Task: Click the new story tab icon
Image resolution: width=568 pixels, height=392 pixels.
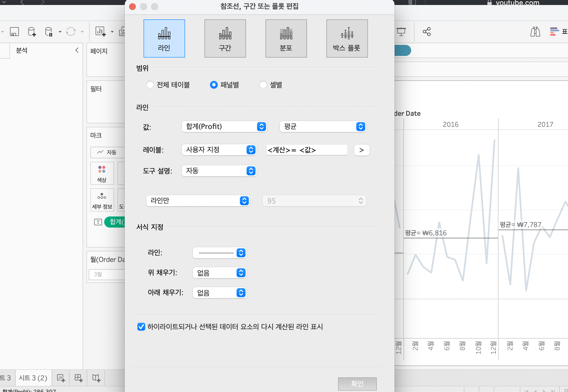Action: coord(96,378)
